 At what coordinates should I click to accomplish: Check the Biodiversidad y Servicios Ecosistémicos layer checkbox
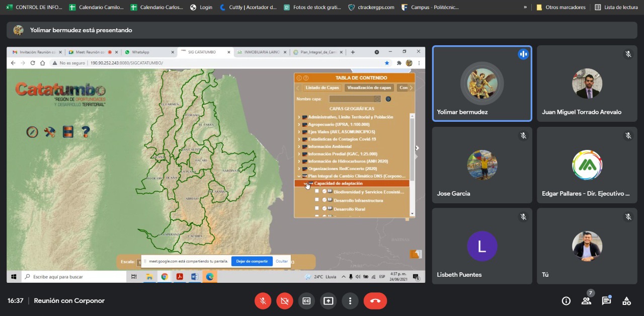pos(317,192)
